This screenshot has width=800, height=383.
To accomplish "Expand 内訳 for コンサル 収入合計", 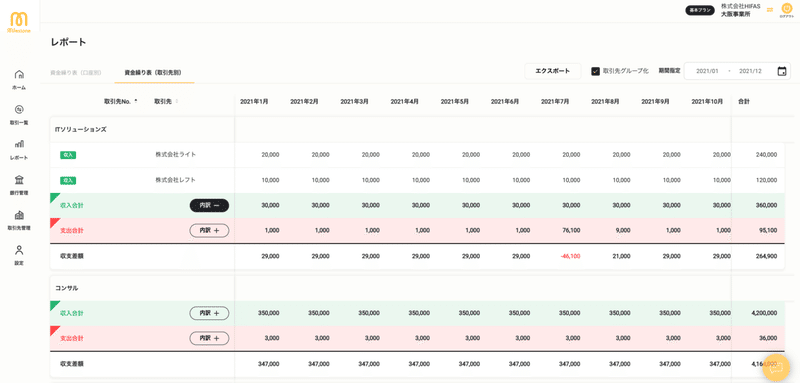I will tap(209, 313).
